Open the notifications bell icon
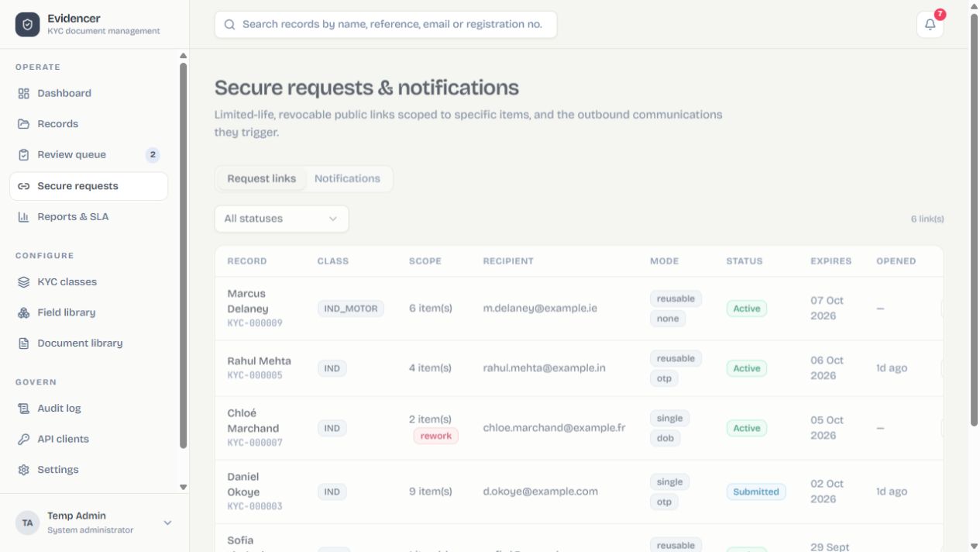This screenshot has width=980, height=552. point(930,24)
